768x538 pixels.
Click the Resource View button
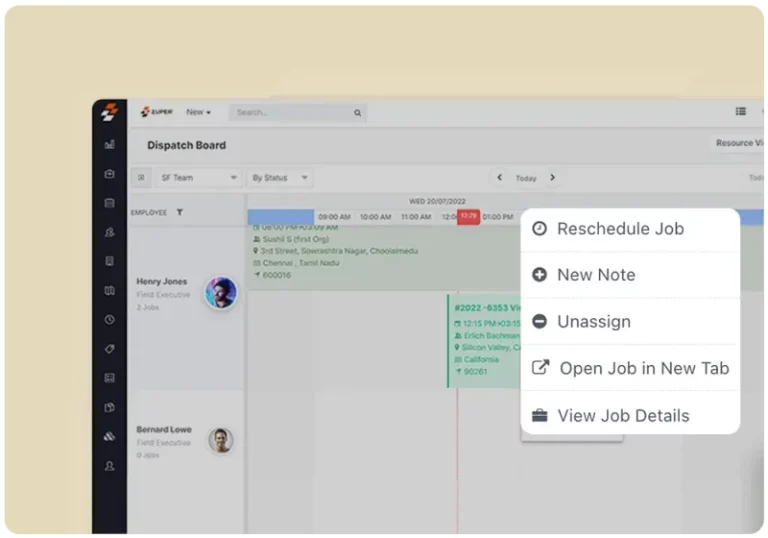click(x=739, y=143)
